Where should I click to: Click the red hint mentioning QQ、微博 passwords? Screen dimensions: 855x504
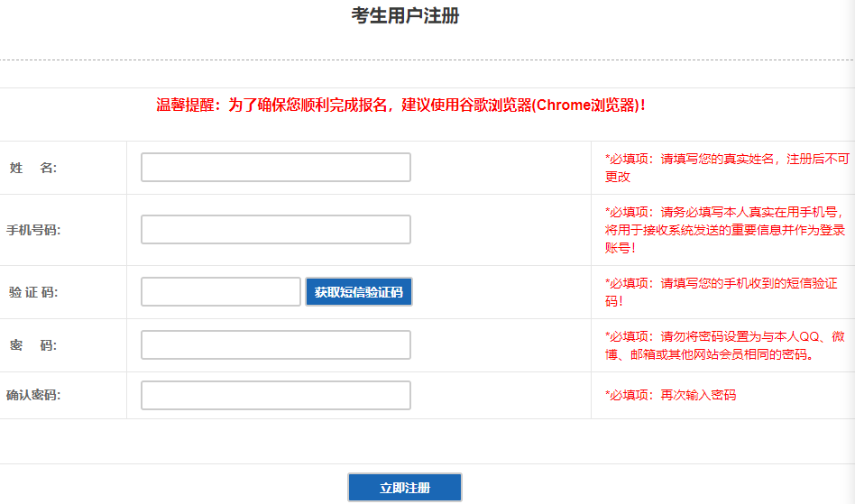click(x=725, y=345)
